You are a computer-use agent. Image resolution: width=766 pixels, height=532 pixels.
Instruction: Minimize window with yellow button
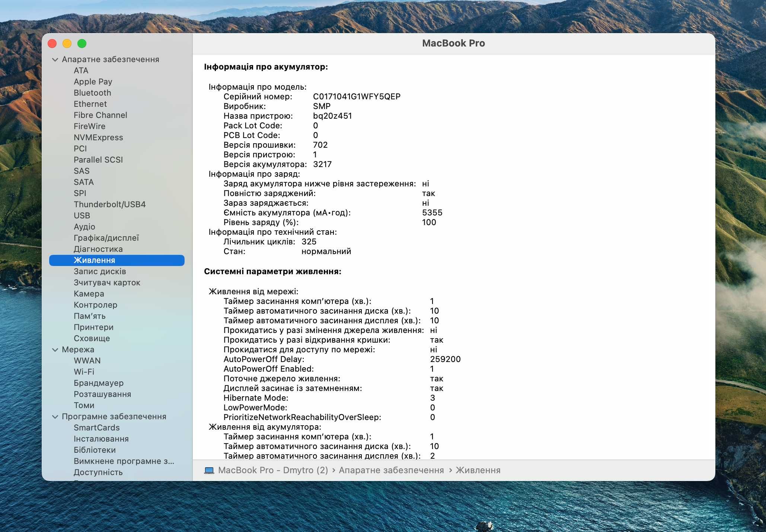[x=67, y=44]
